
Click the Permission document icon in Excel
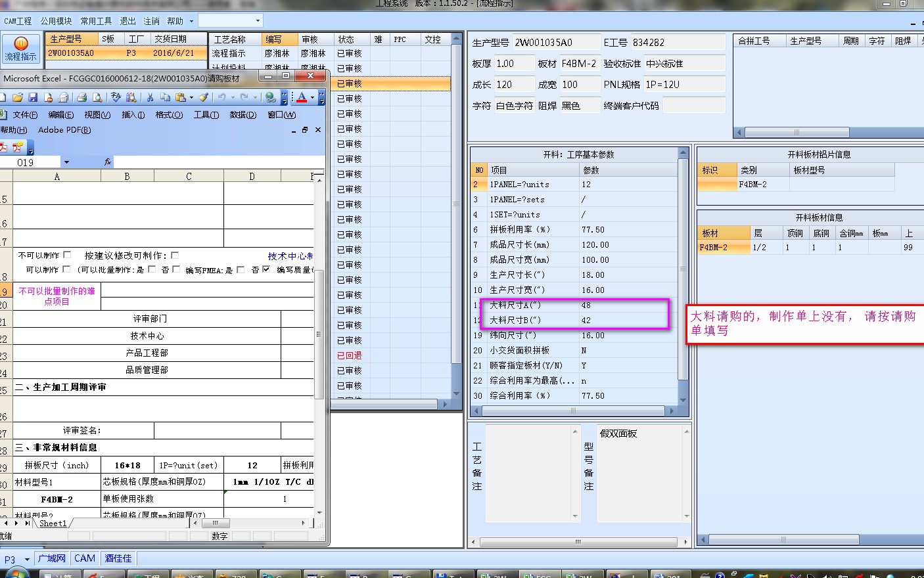point(49,97)
